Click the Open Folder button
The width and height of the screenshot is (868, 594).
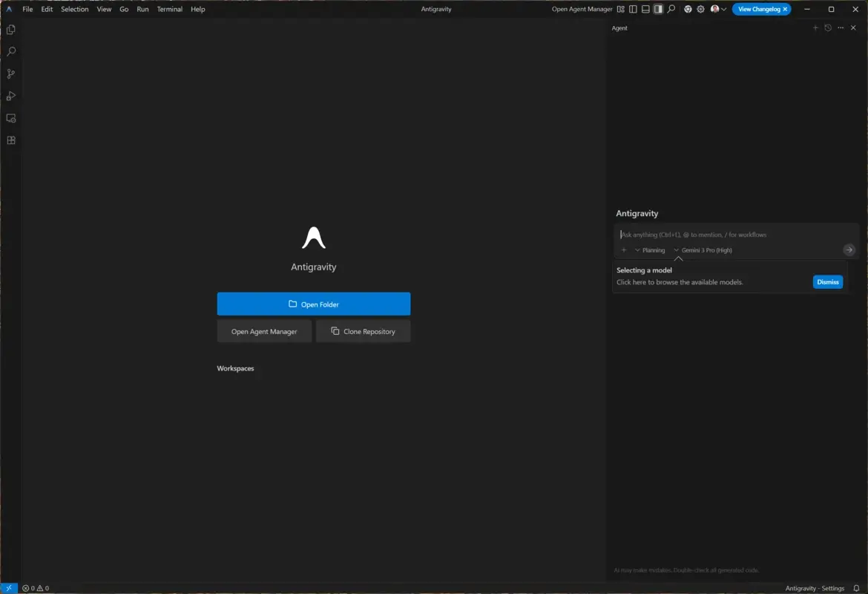(x=313, y=304)
